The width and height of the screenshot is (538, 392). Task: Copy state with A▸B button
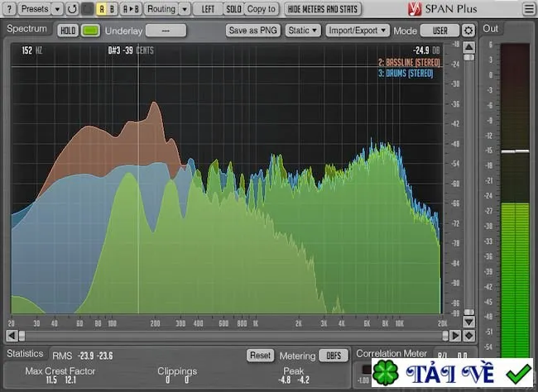(131, 9)
